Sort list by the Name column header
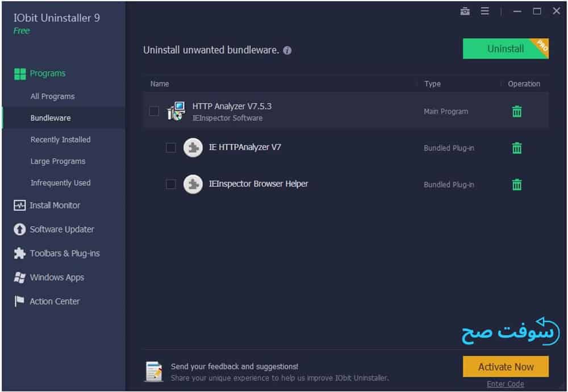The image size is (568, 392). point(160,84)
